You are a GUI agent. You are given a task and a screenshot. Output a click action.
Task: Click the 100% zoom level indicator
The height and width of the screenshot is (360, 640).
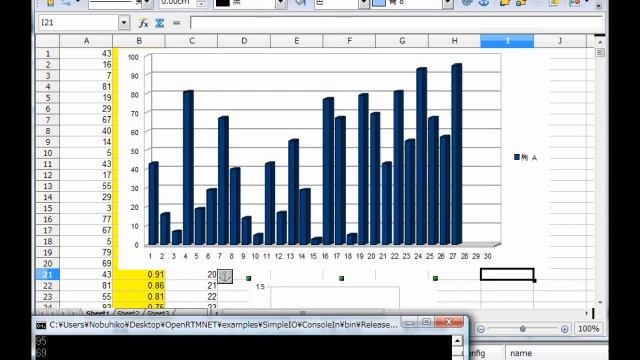[x=589, y=329]
